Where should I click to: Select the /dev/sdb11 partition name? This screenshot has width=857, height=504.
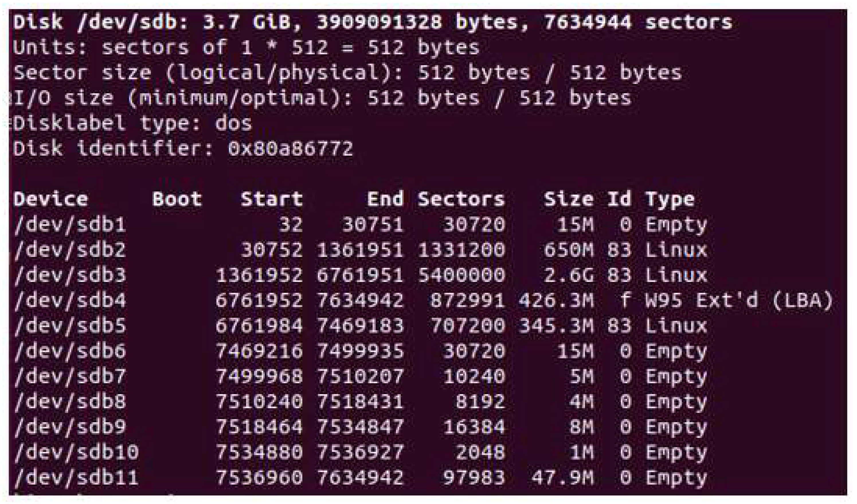(x=76, y=477)
